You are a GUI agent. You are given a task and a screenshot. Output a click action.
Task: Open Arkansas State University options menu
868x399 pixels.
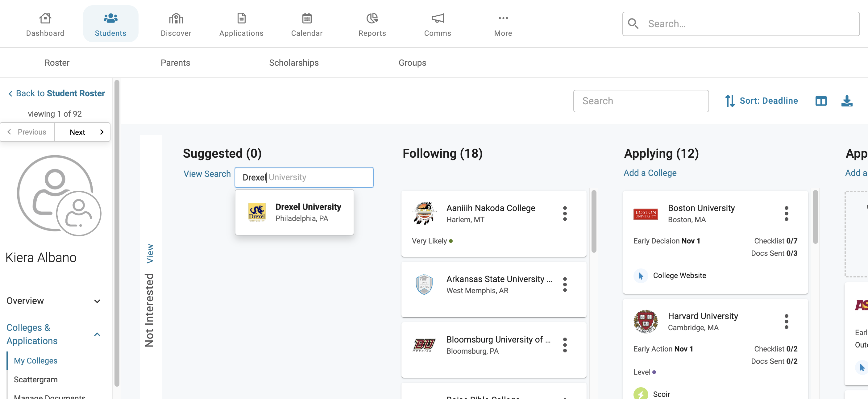tap(565, 285)
